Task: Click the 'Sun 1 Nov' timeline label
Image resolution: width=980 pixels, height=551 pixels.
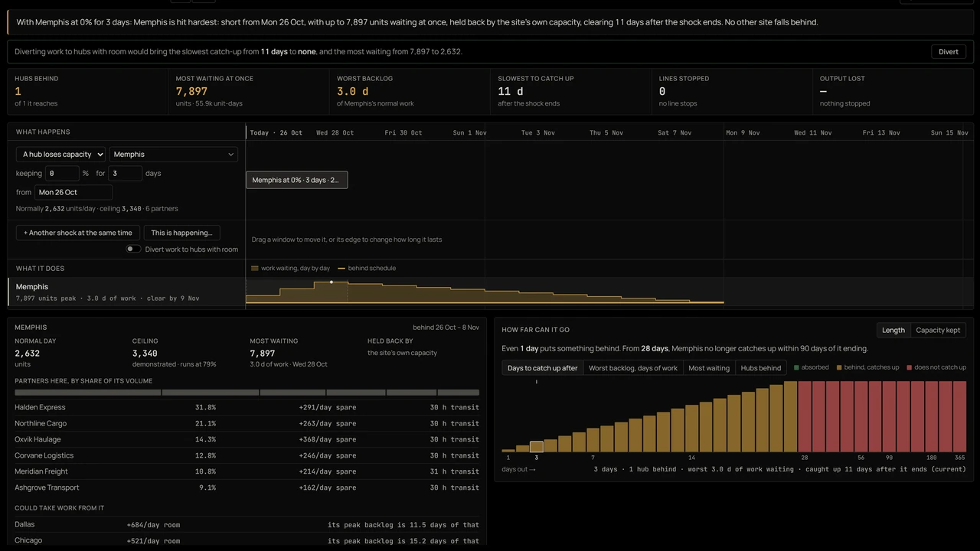Action: pyautogui.click(x=469, y=133)
